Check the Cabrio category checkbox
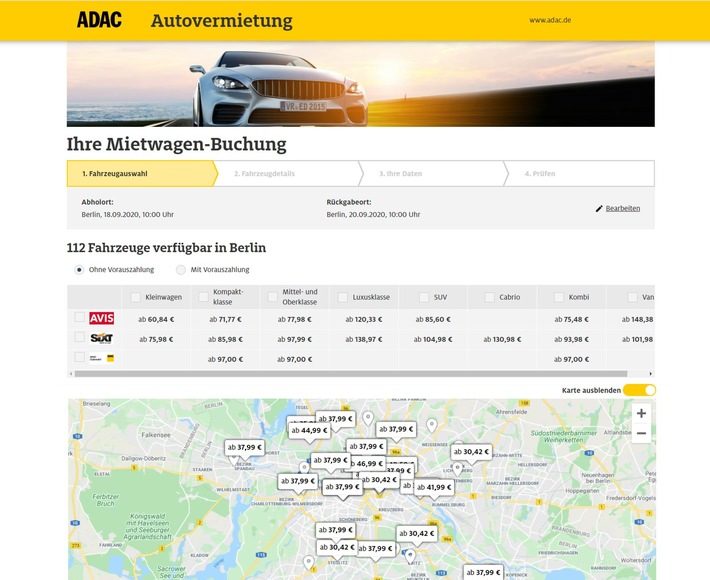The image size is (710, 580). click(489, 297)
